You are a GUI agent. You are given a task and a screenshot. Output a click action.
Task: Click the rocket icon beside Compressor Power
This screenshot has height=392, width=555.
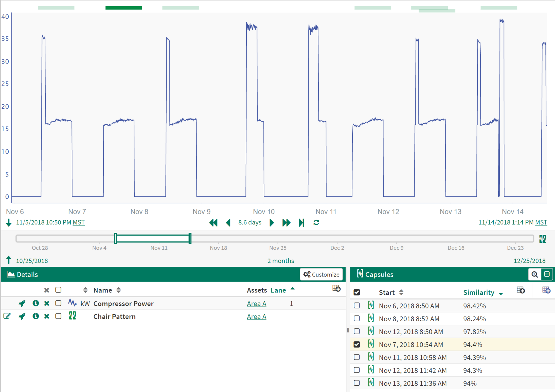click(x=22, y=303)
